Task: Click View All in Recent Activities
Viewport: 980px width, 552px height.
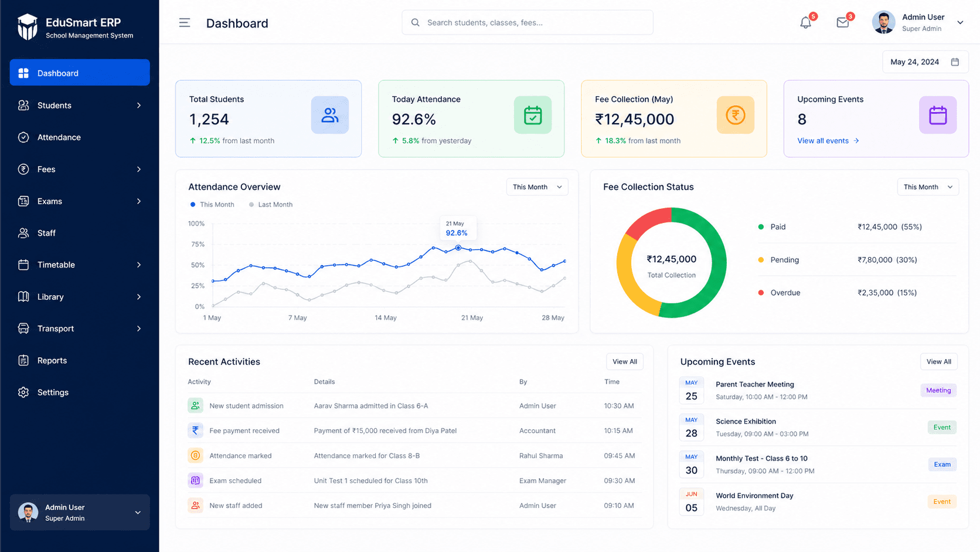Action: click(x=625, y=362)
